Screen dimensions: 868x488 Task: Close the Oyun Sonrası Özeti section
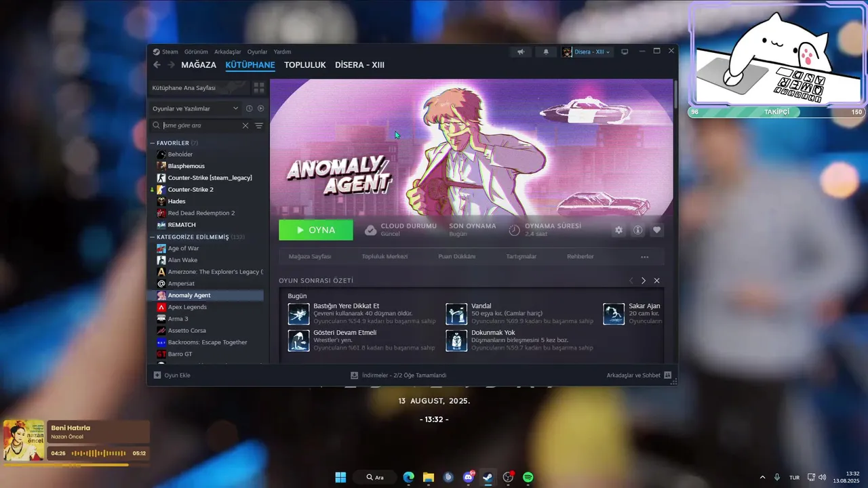point(656,281)
